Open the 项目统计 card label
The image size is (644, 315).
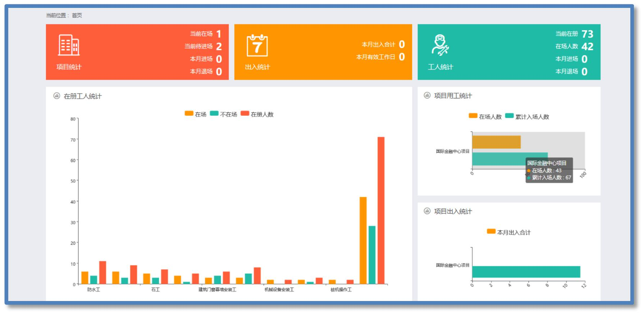click(x=69, y=67)
